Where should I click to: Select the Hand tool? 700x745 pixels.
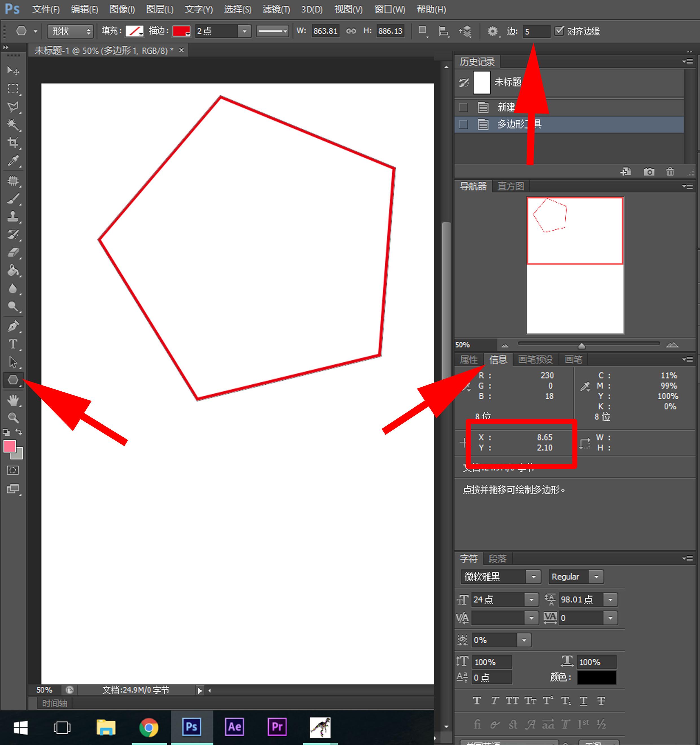tap(13, 400)
